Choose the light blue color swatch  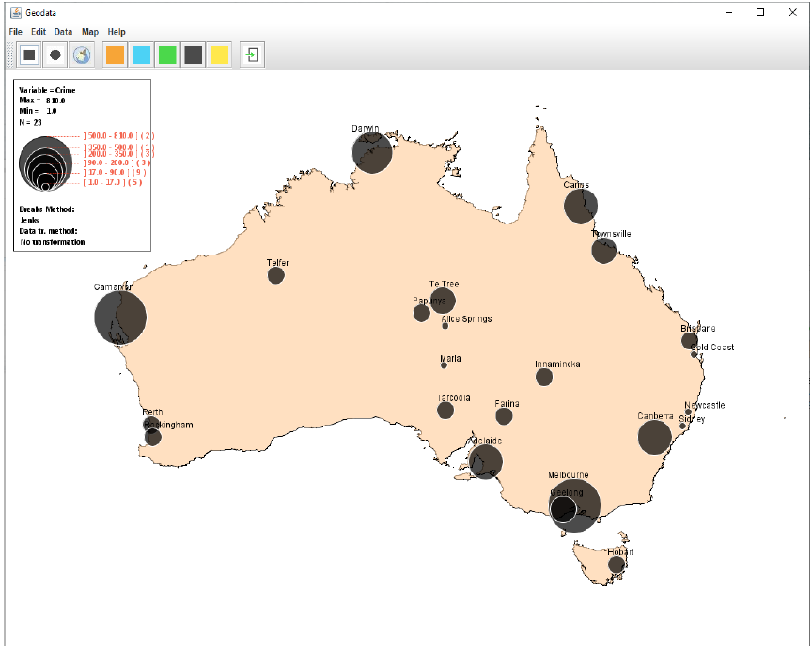click(141, 54)
